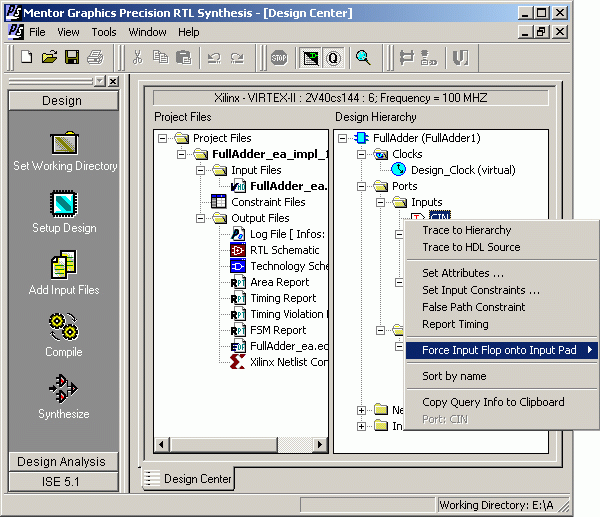Open the Tools menu
This screenshot has height=517, width=600.
point(104,32)
